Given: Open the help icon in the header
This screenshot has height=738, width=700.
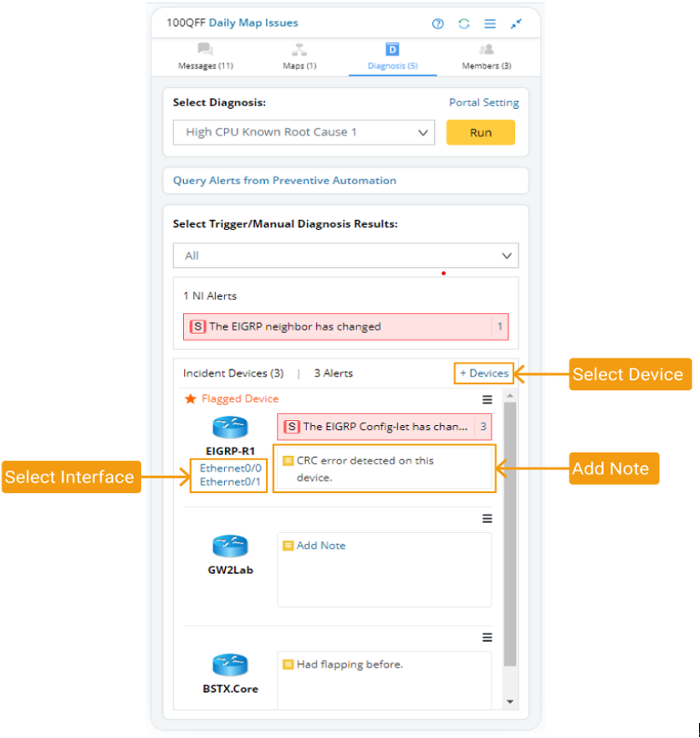Looking at the screenshot, I should click(x=437, y=23).
